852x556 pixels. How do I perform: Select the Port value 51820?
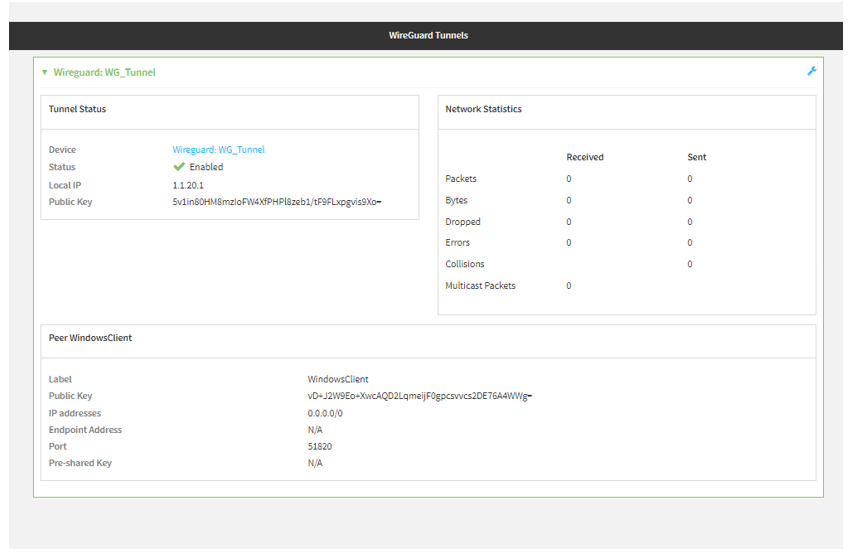[320, 447]
